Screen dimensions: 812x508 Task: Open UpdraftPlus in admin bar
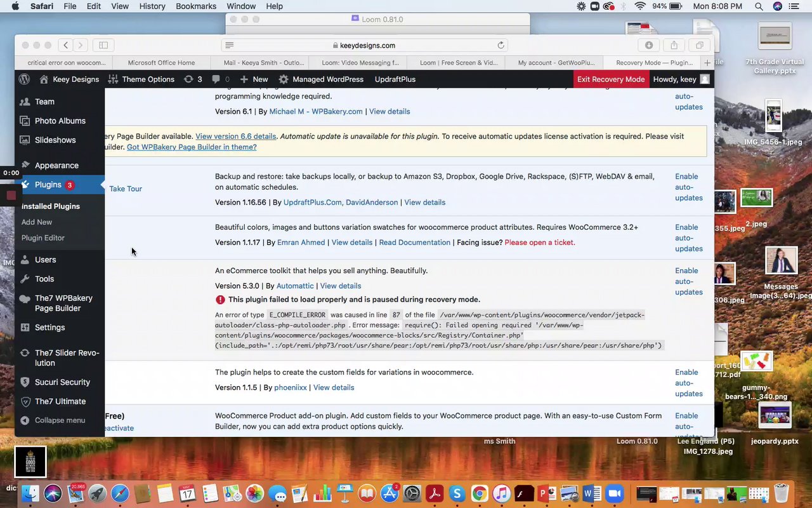395,79
